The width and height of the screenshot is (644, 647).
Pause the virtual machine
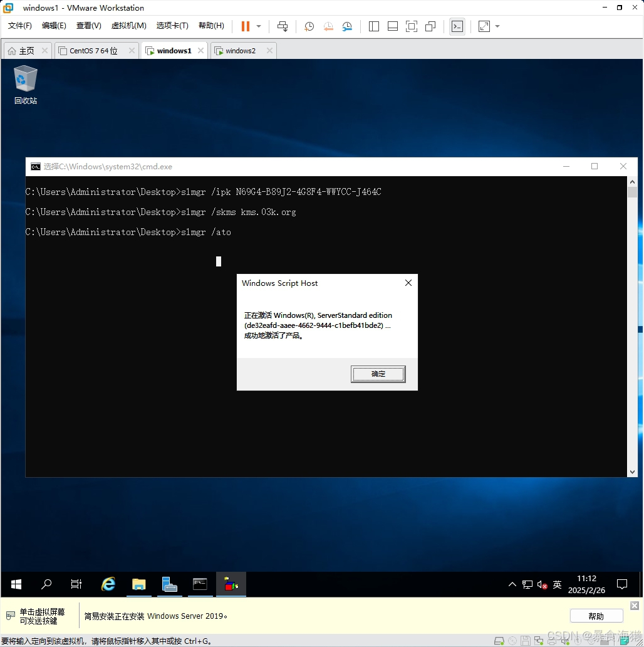tap(246, 26)
